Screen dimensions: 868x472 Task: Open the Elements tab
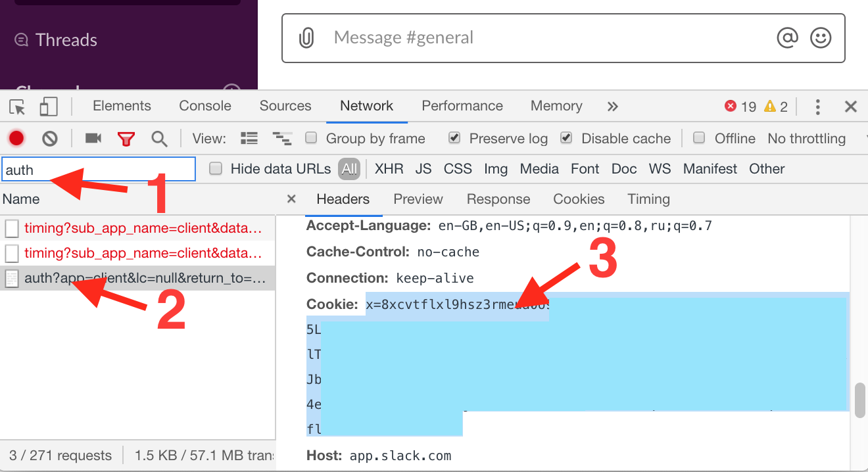[x=122, y=106]
